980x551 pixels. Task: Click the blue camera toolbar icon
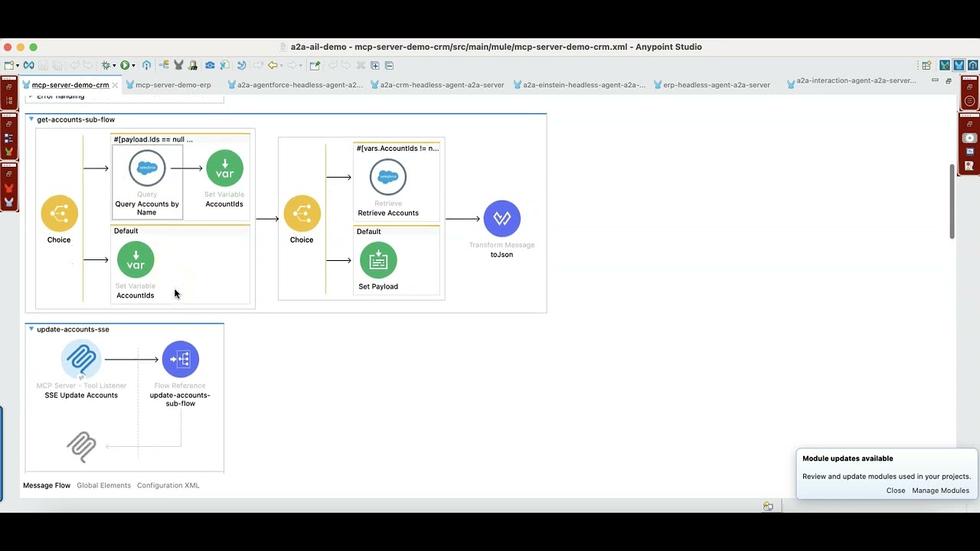click(210, 65)
